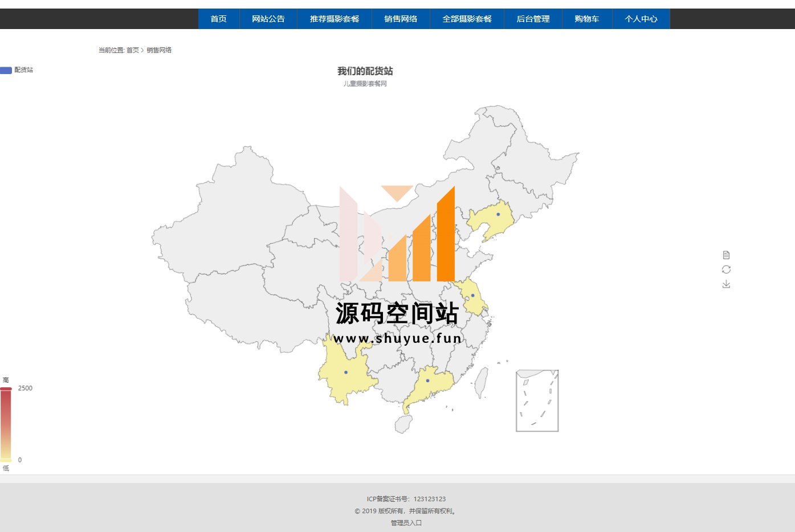Image resolution: width=795 pixels, height=532 pixels.
Task: Toggle the 配货站 legend marker
Action: [6, 70]
